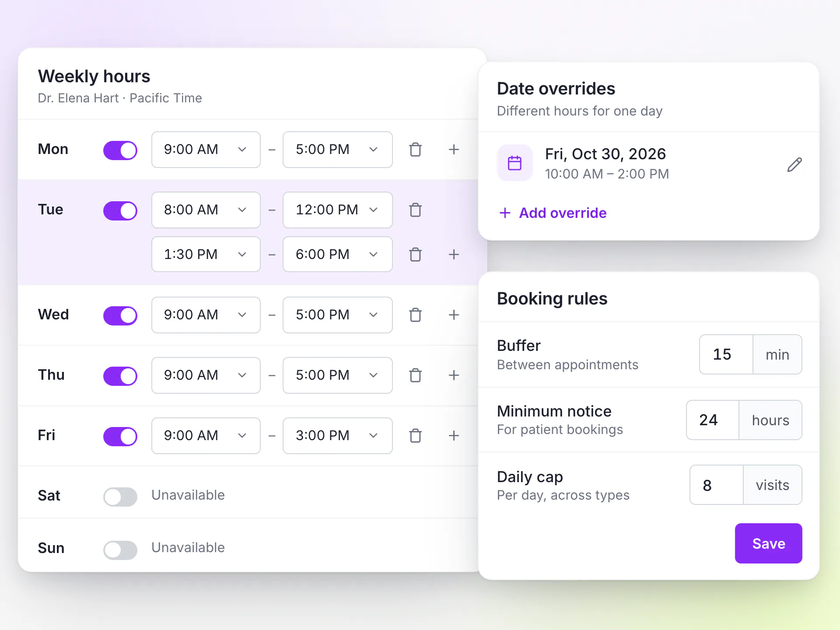
Task: Disable Wednesday availability toggle
Action: tap(120, 315)
